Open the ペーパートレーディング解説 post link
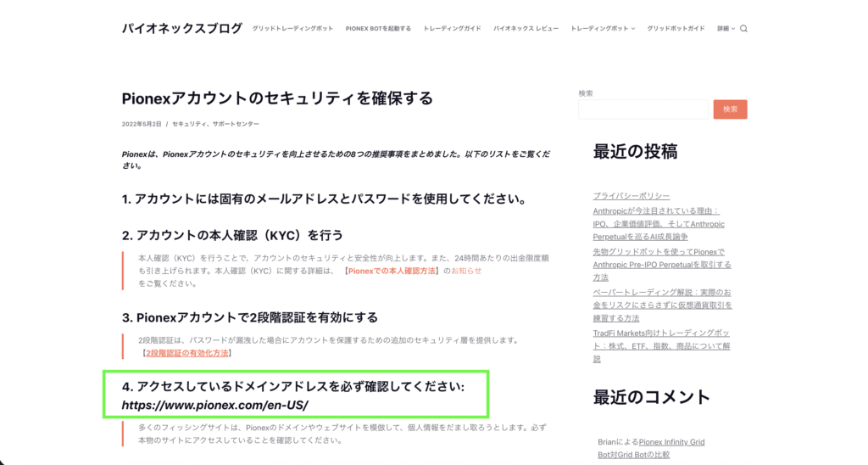868x465 pixels. [x=662, y=305]
